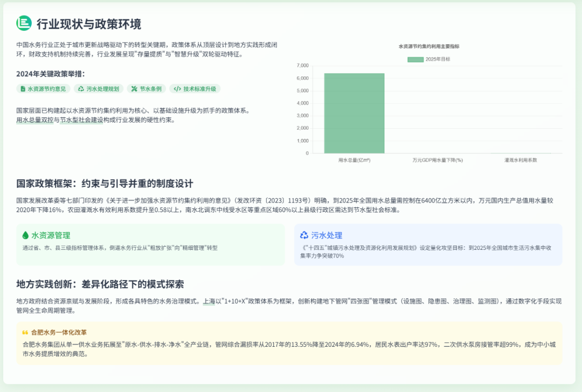This screenshot has width=582, height=392.
Task: Click the callout text beginning 合肥水务集团从单一供水
Action: point(289,349)
